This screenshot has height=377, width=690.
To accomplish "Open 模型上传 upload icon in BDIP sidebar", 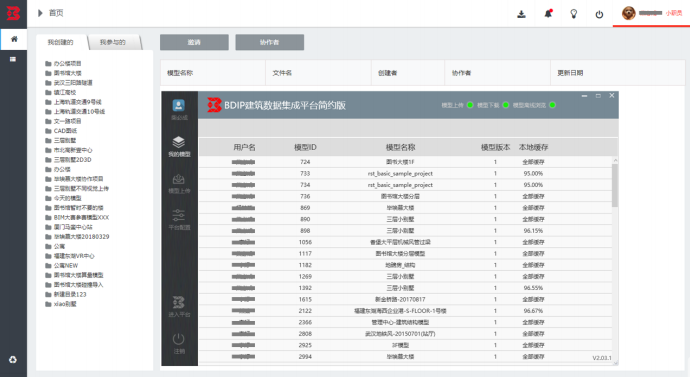I will pyautogui.click(x=179, y=179).
